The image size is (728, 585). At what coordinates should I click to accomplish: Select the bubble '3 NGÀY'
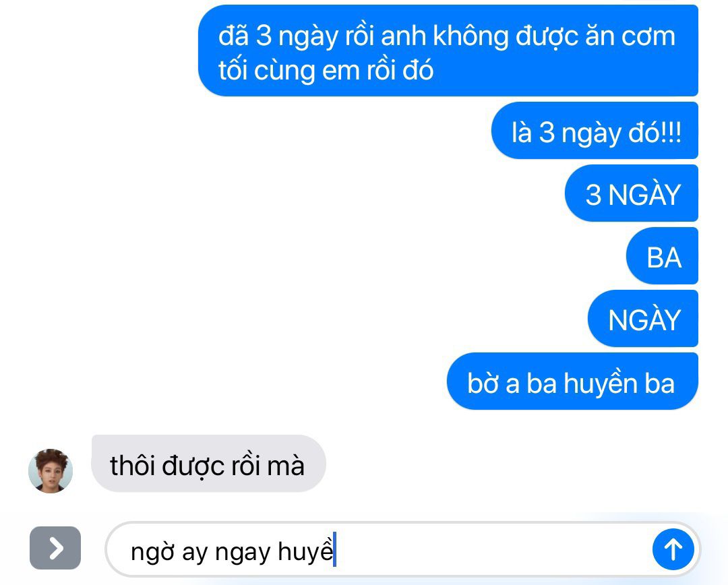tap(632, 193)
